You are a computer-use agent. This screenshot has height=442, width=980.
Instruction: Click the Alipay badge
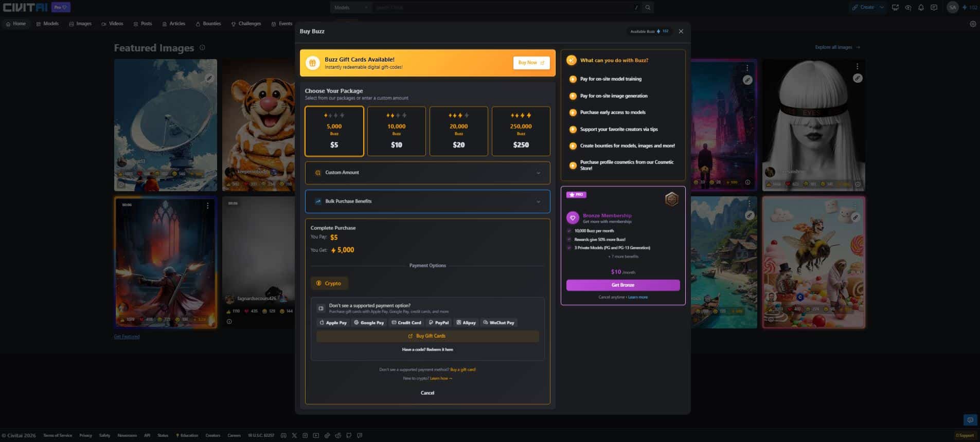(x=466, y=323)
